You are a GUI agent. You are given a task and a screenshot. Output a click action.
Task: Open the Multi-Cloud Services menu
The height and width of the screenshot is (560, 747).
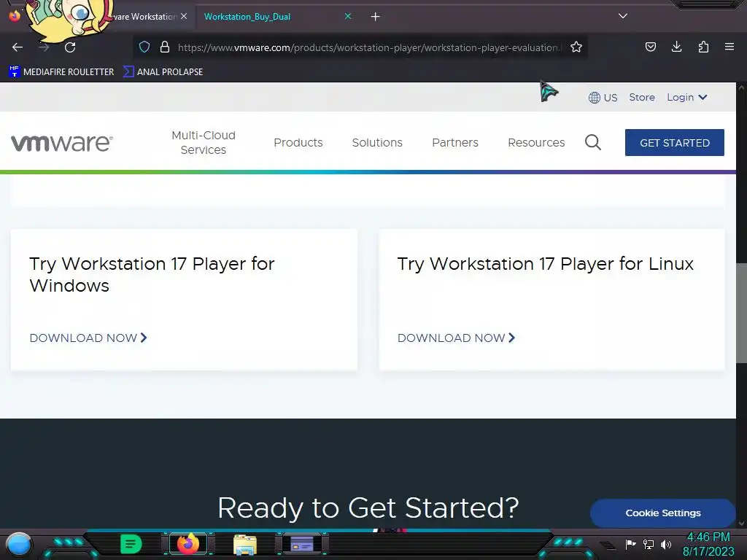coord(204,142)
